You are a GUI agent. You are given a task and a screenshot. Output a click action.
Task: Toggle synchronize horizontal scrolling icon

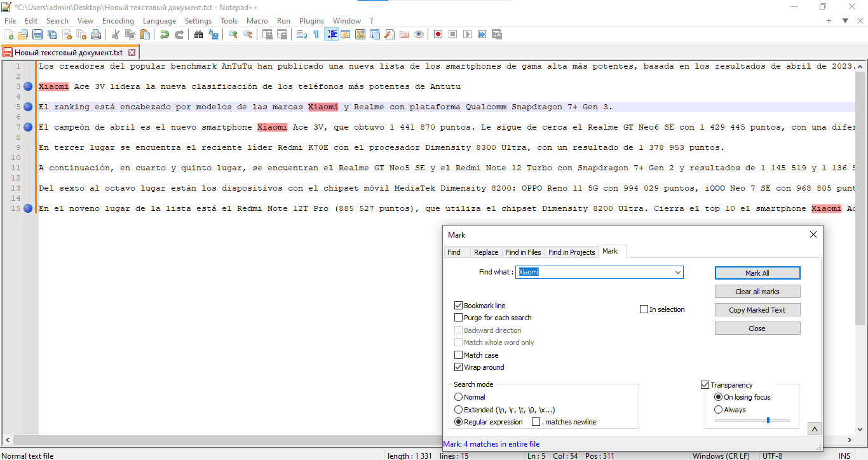point(282,34)
